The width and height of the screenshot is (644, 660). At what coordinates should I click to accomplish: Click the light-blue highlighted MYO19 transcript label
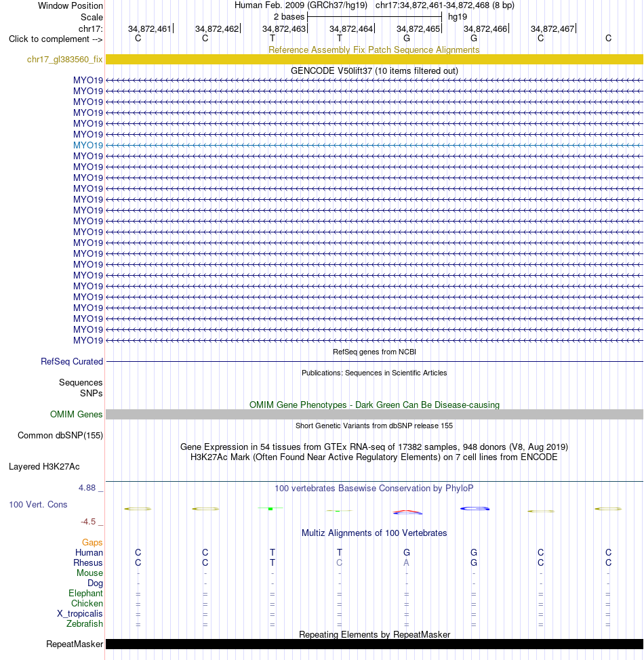88,145
